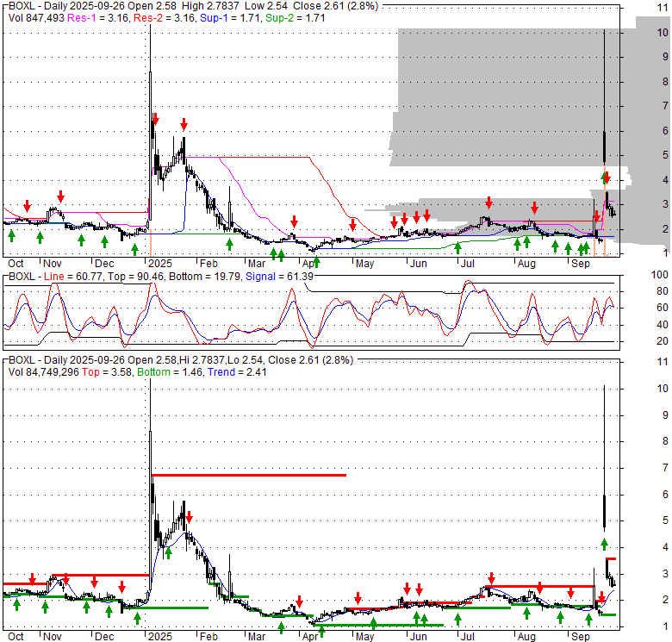Image resolution: width=672 pixels, height=642 pixels.
Task: Click the Sep label on the upper chart axis
Action: (581, 264)
